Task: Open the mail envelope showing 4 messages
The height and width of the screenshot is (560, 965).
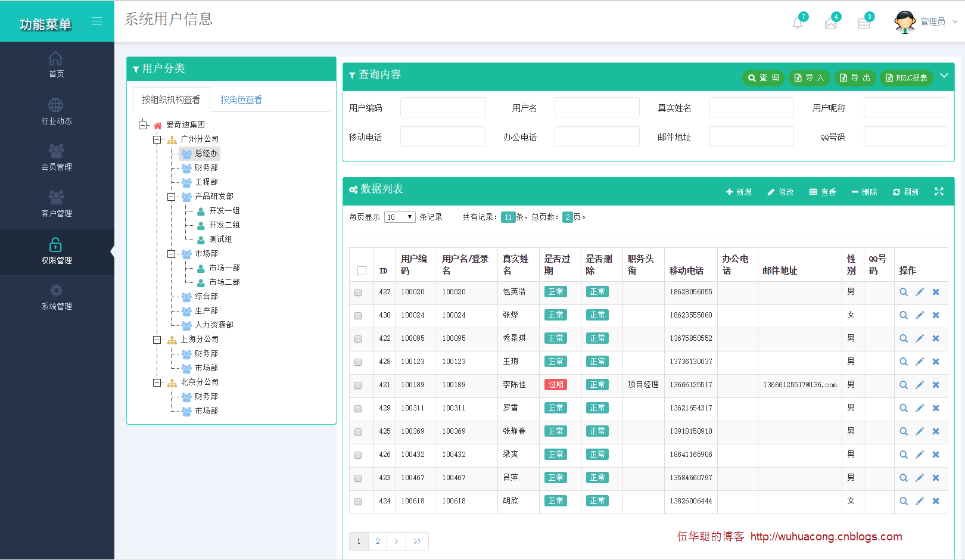Action: (x=832, y=23)
